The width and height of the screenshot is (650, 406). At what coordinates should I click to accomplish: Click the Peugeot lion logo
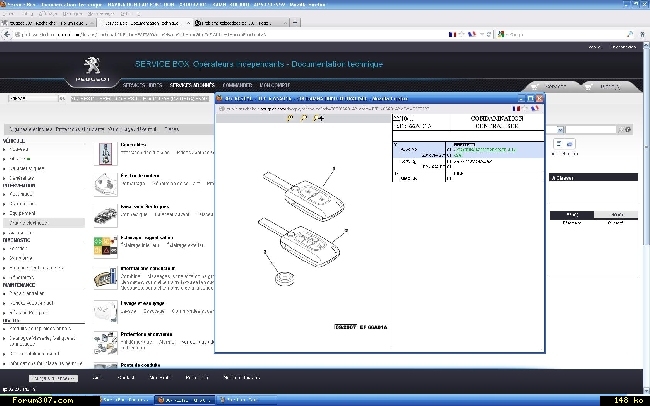[x=92, y=66]
